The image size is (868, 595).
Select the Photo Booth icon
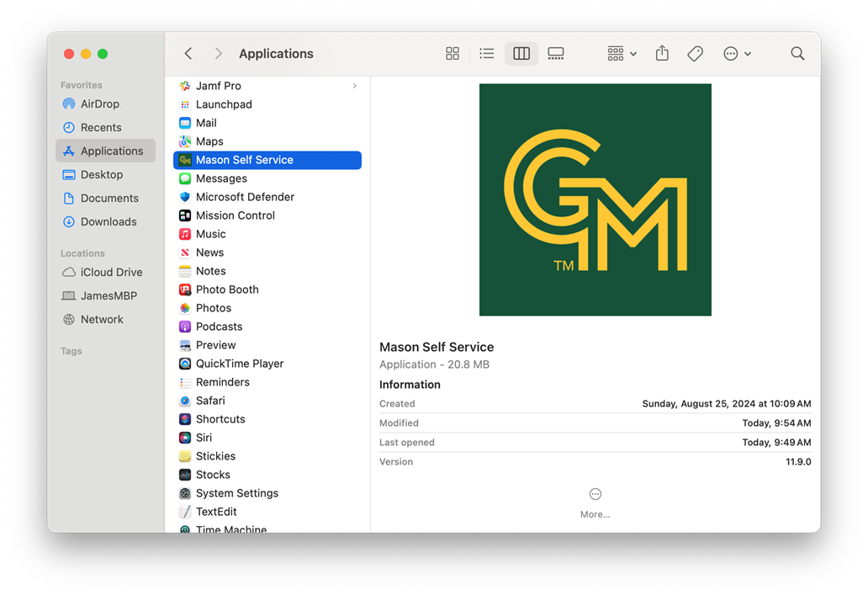tap(185, 290)
